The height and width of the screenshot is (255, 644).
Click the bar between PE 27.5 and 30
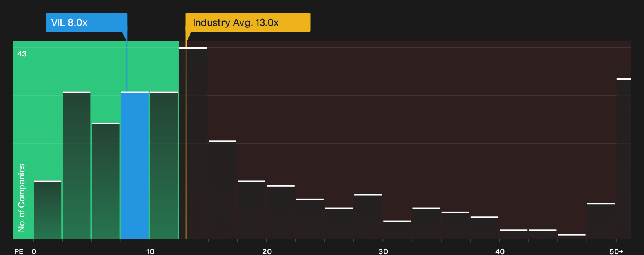click(x=368, y=216)
